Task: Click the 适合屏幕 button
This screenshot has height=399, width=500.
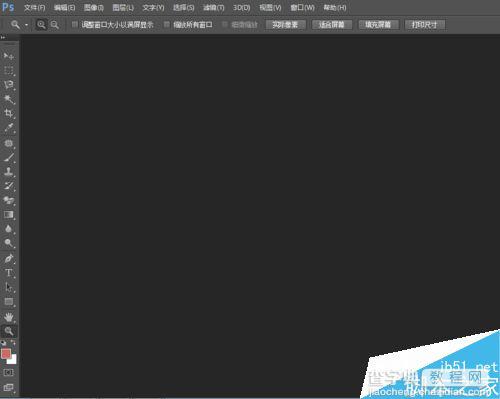Action: tap(332, 25)
